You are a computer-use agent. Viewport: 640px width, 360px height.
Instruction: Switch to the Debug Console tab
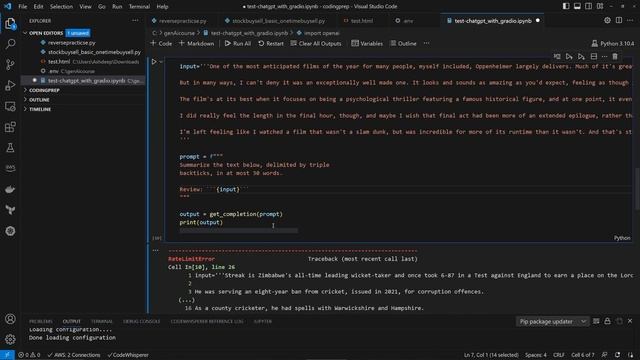click(142, 321)
